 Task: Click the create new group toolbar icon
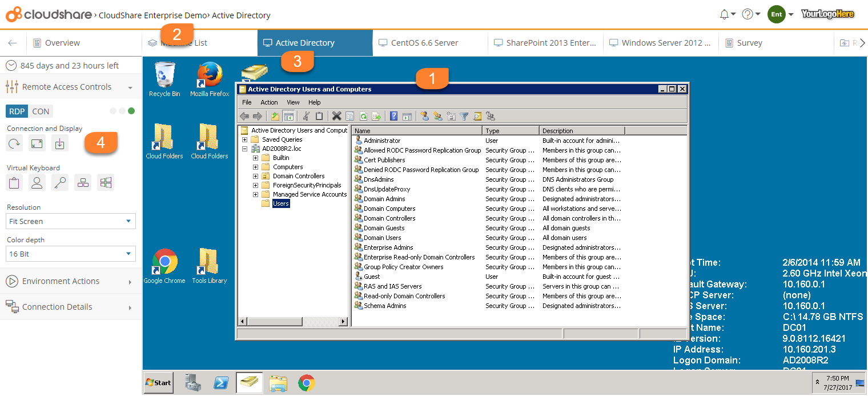pyautogui.click(x=438, y=116)
